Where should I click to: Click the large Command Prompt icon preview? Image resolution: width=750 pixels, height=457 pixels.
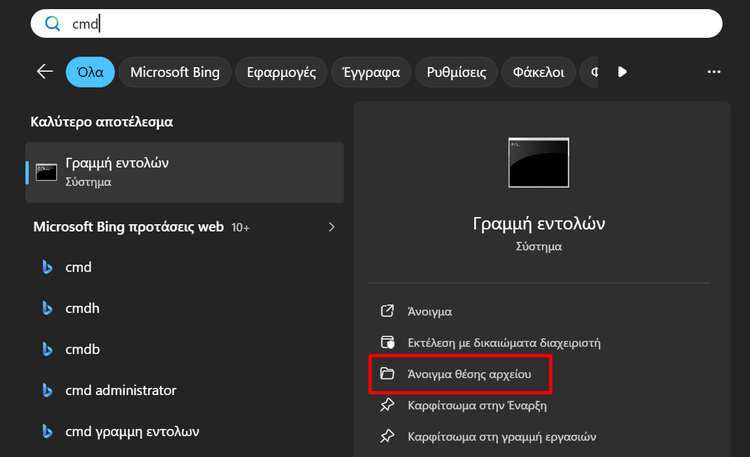pos(539,162)
